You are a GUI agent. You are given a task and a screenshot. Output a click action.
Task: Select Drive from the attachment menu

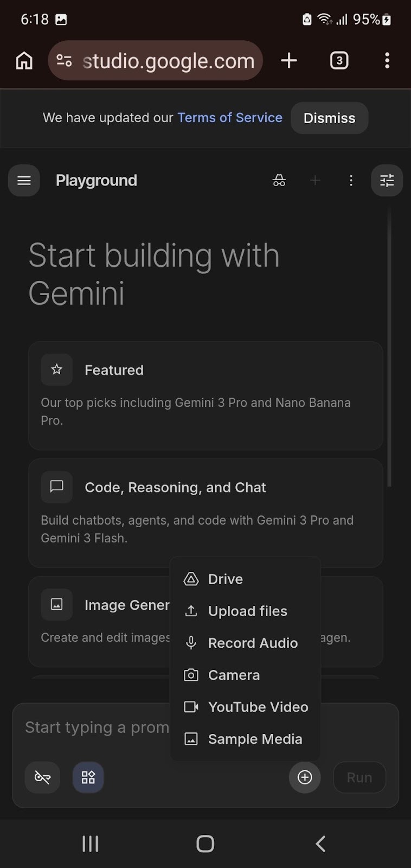[225, 579]
